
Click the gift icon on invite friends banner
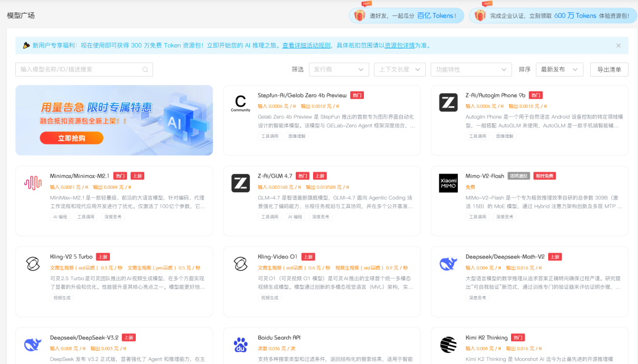[359, 15]
